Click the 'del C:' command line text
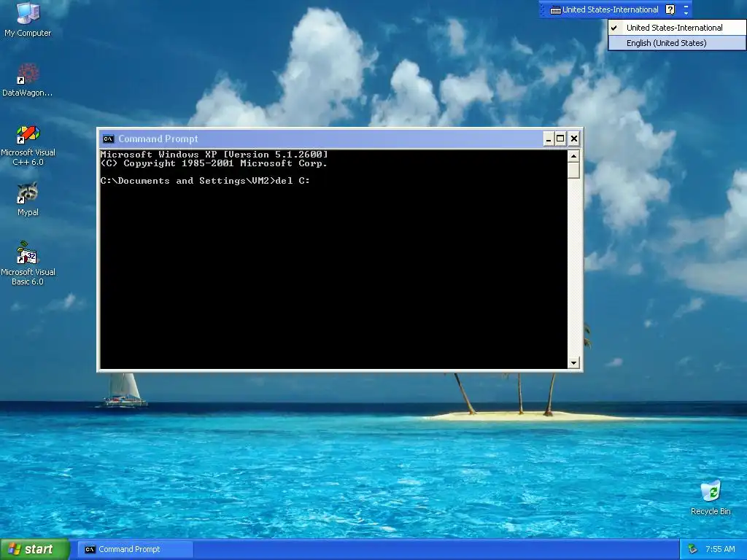747x560 pixels. [x=293, y=181]
